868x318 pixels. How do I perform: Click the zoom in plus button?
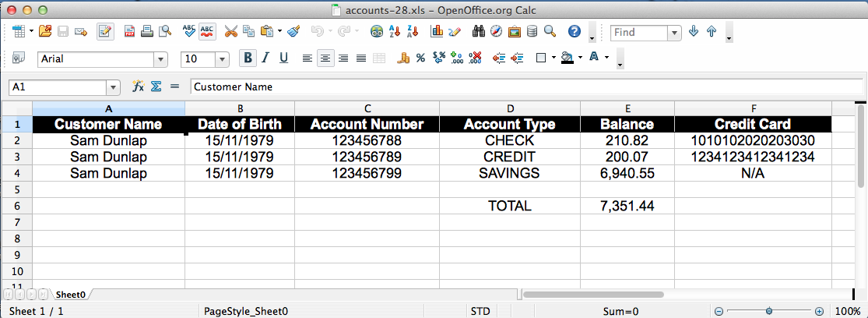(819, 311)
